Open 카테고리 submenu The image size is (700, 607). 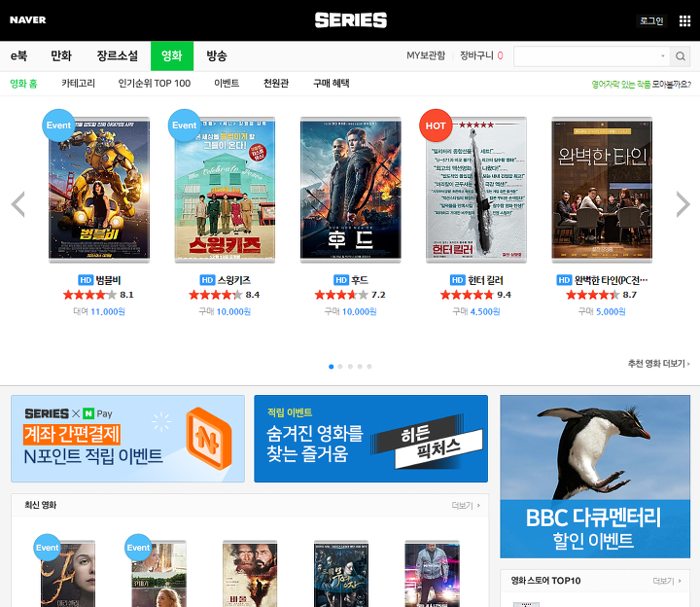(78, 84)
